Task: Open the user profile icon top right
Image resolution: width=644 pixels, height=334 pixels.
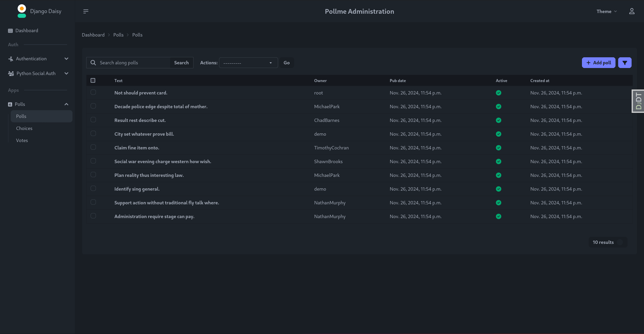Action: pos(632,11)
